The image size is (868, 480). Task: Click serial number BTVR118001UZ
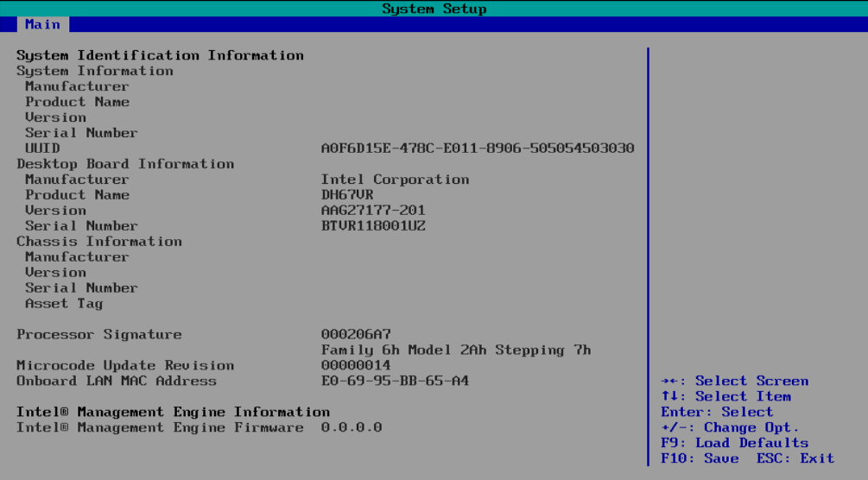pos(373,226)
